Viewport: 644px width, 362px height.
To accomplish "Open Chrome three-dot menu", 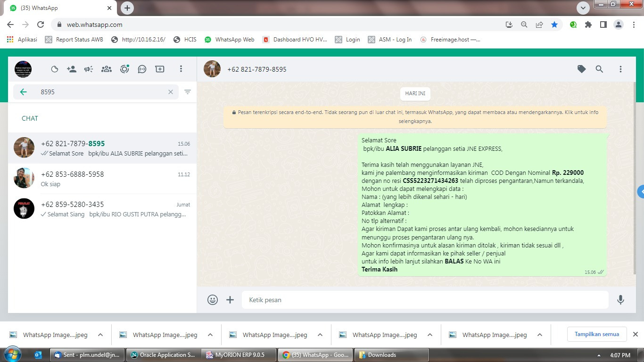I will [634, 25].
